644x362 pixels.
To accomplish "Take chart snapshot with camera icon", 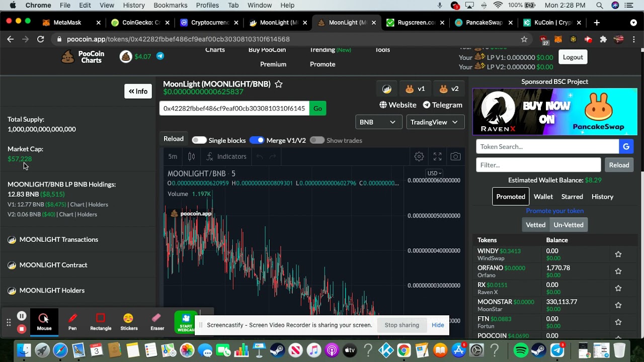I will pyautogui.click(x=455, y=156).
